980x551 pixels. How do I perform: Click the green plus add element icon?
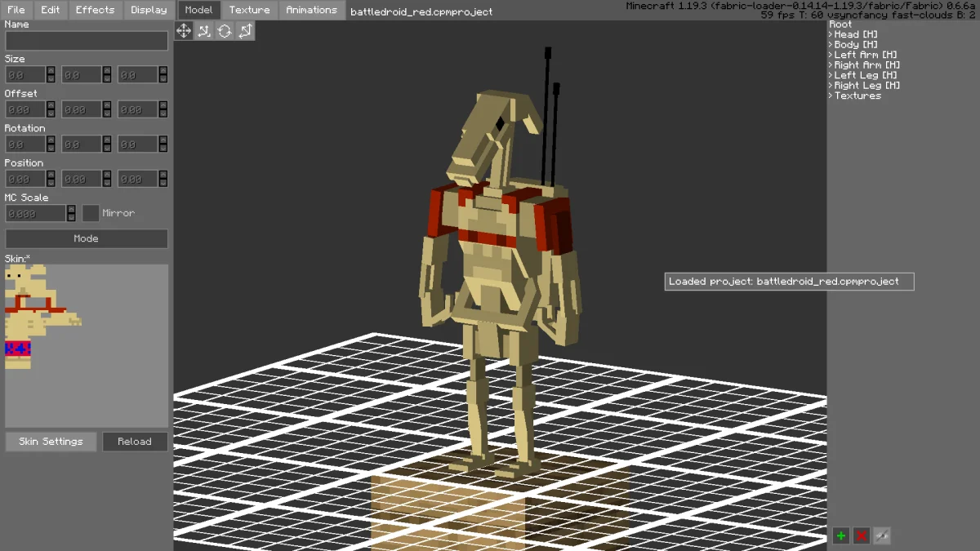pos(840,535)
